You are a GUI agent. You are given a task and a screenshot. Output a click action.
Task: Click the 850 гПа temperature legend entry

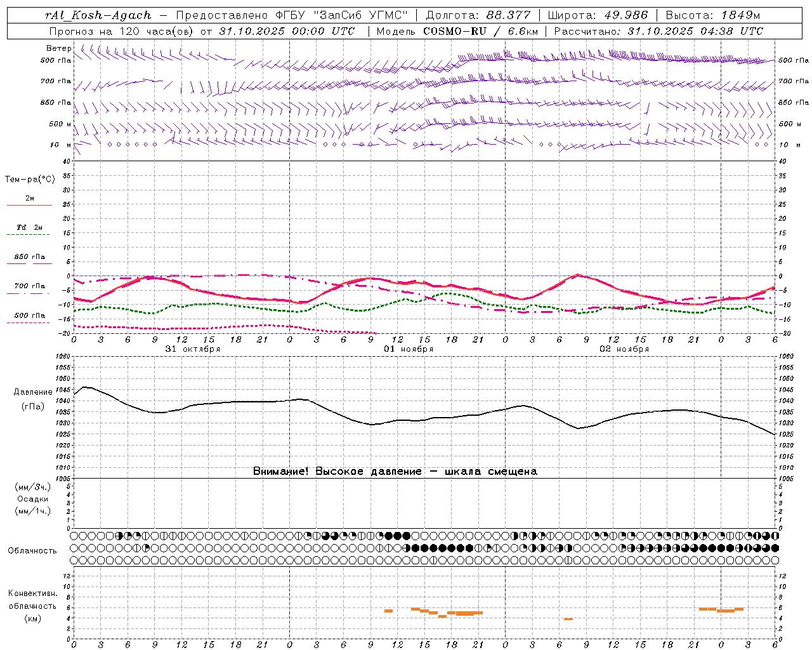pos(29,257)
